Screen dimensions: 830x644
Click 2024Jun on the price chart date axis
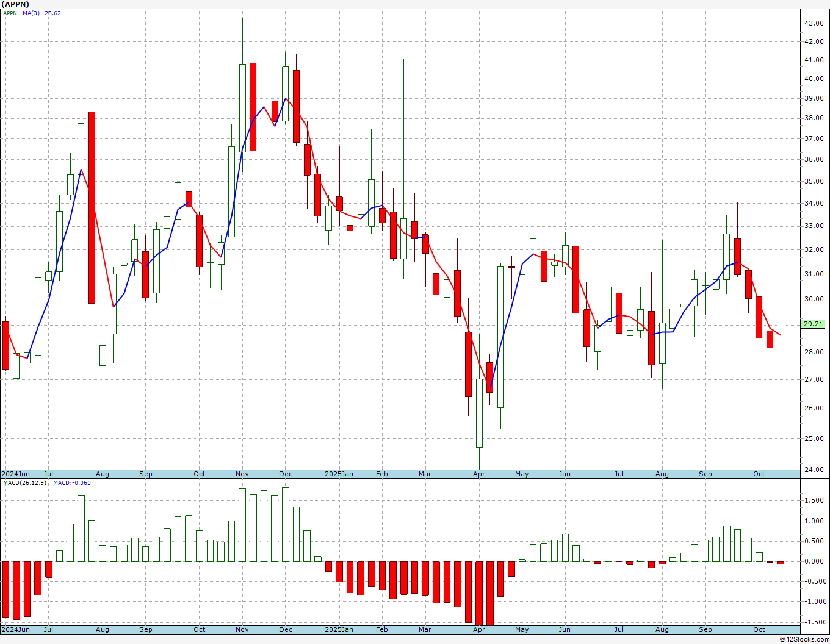(x=15, y=474)
